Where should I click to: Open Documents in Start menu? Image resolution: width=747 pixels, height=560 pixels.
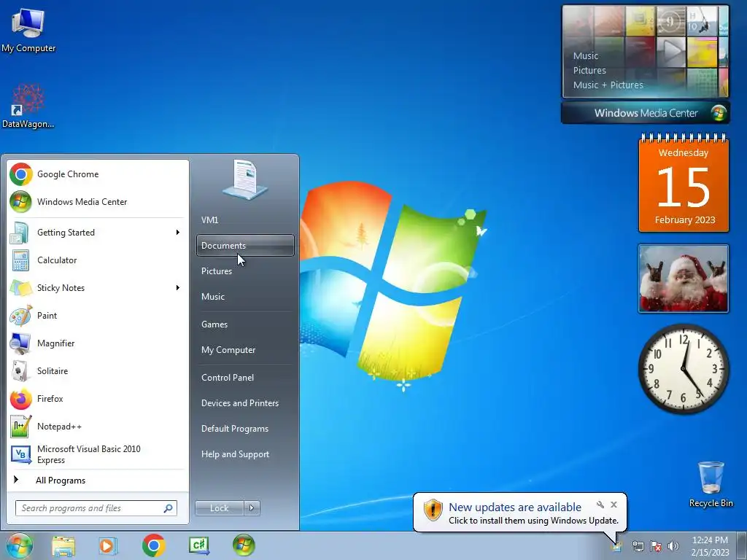click(x=245, y=245)
